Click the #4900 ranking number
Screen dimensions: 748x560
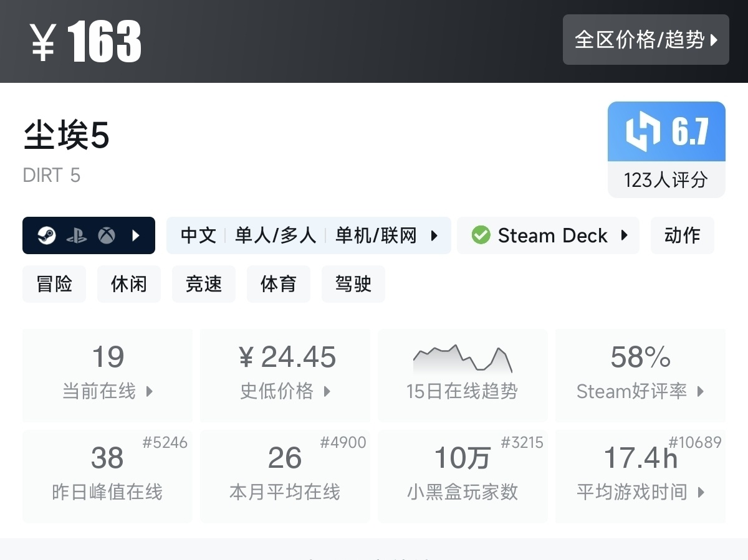click(343, 443)
